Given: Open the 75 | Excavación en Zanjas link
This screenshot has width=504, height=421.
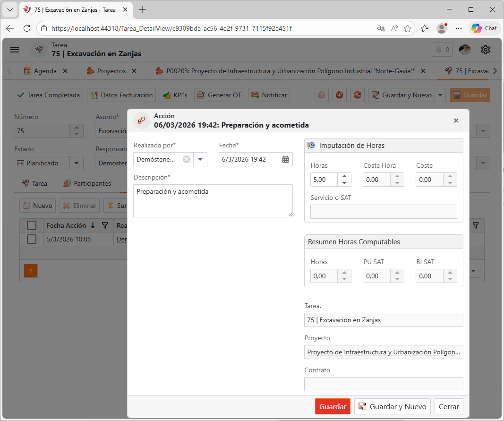Looking at the screenshot, I should [344, 320].
